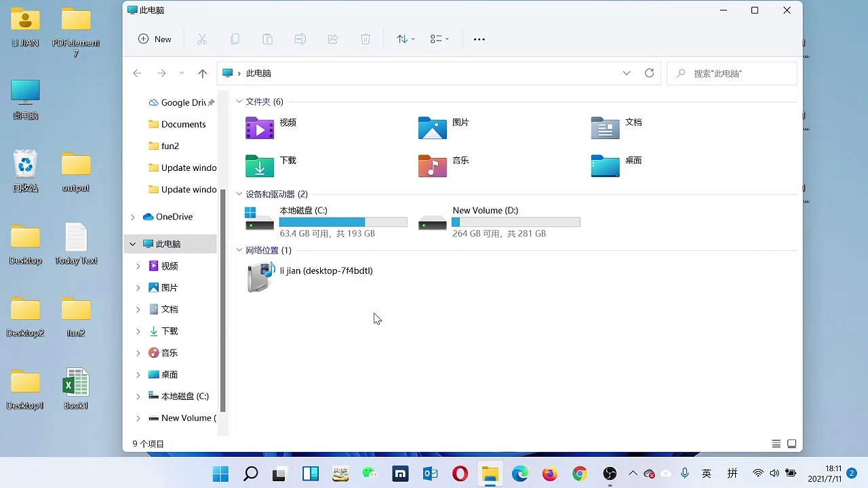Open the address bar history dropdown
This screenshot has width=868, height=488.
[x=627, y=73]
